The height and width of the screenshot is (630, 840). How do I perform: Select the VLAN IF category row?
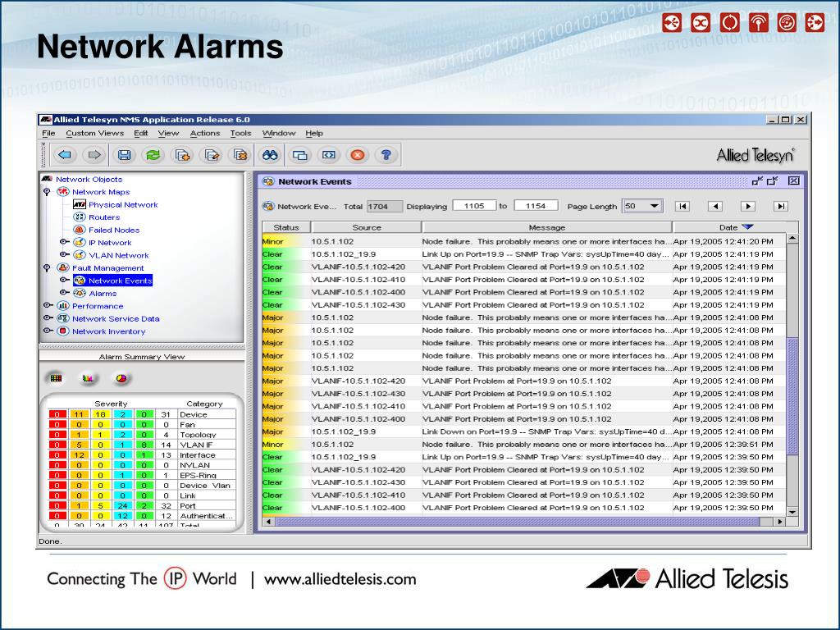coord(142,445)
